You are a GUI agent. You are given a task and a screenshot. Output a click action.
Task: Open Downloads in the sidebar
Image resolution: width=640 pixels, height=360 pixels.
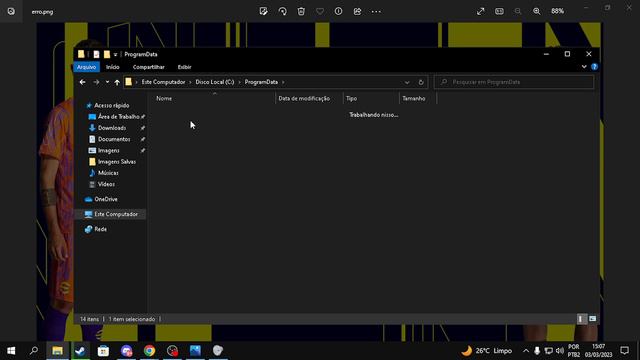point(112,128)
